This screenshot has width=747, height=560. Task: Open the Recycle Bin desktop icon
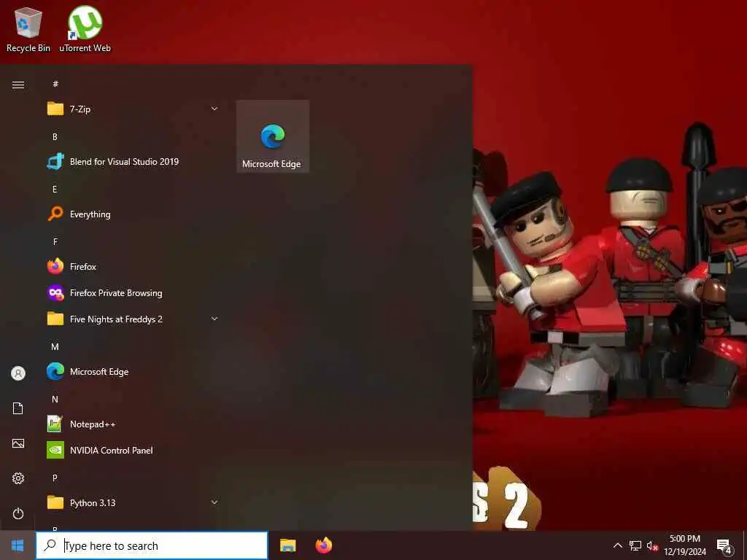[x=28, y=28]
